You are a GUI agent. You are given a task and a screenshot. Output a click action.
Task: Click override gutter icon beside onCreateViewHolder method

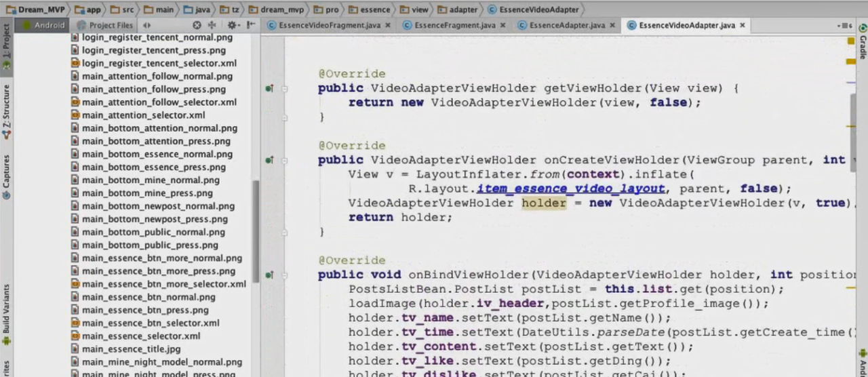click(269, 160)
